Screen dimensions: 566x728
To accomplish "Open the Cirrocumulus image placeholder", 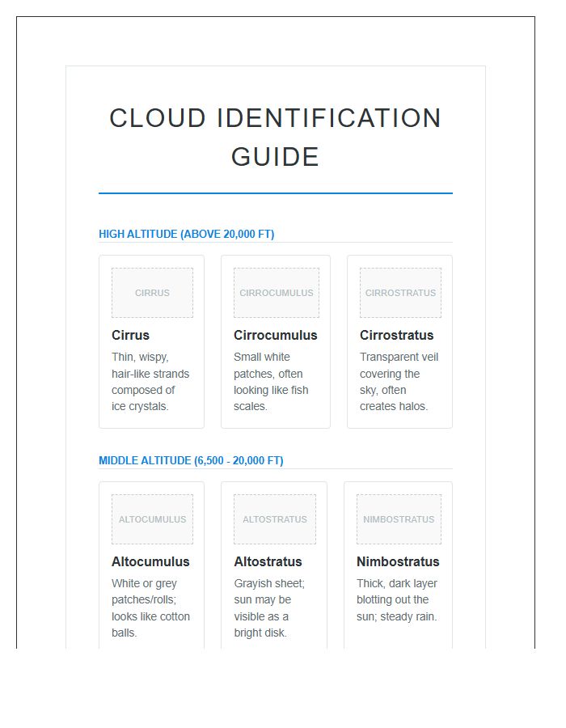I will pyautogui.click(x=277, y=293).
